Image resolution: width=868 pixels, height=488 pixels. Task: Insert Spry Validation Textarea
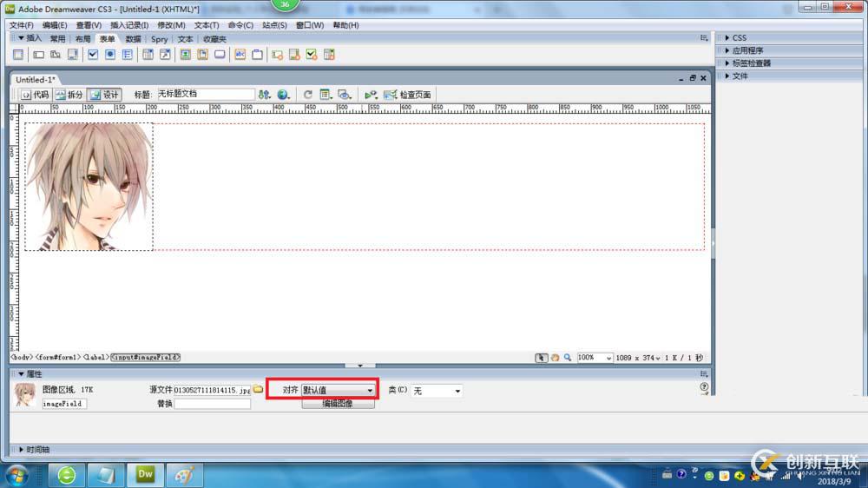point(294,55)
